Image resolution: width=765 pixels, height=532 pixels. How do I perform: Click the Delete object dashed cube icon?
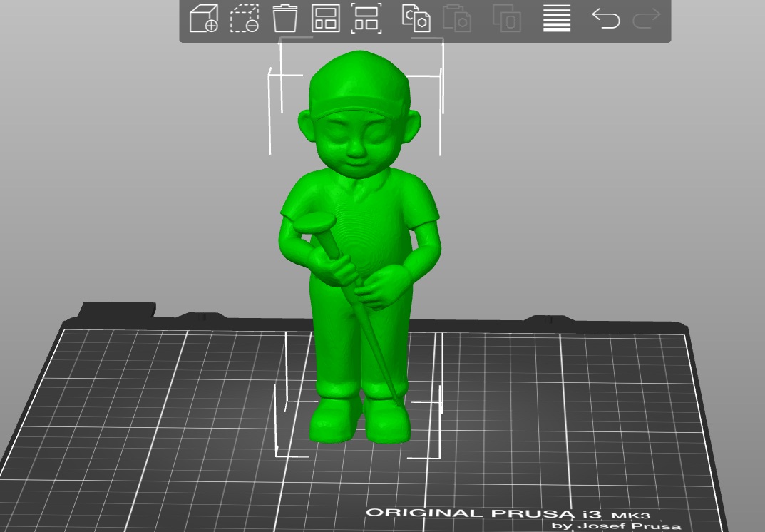tap(245, 19)
